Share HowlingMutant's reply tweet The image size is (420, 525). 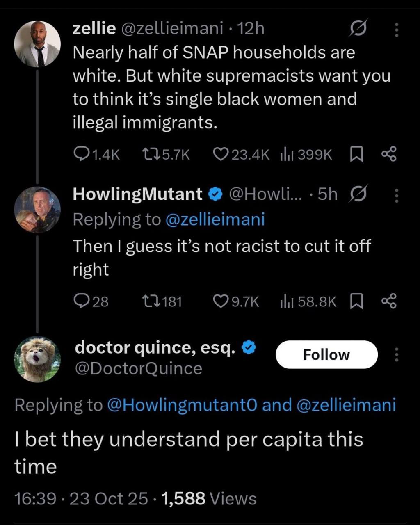(389, 301)
